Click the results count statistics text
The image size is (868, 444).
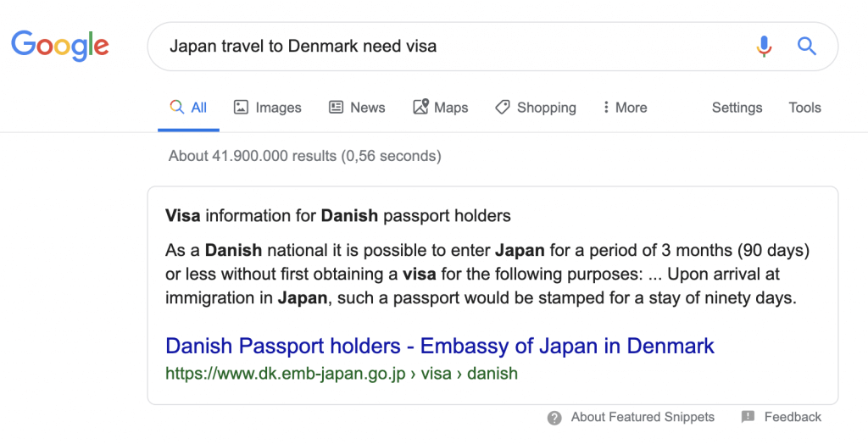(305, 156)
